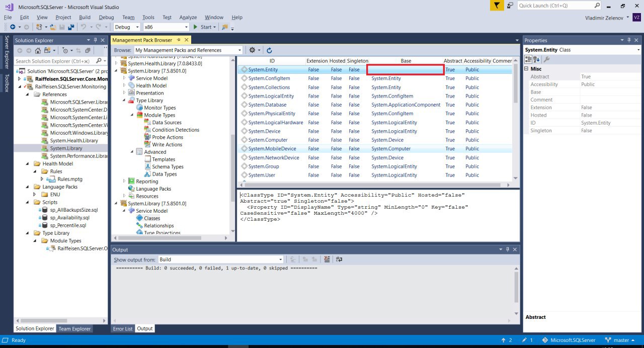This screenshot has height=348, width=644.
Task: Switch to the Team Explorer tab
Action: tap(74, 329)
